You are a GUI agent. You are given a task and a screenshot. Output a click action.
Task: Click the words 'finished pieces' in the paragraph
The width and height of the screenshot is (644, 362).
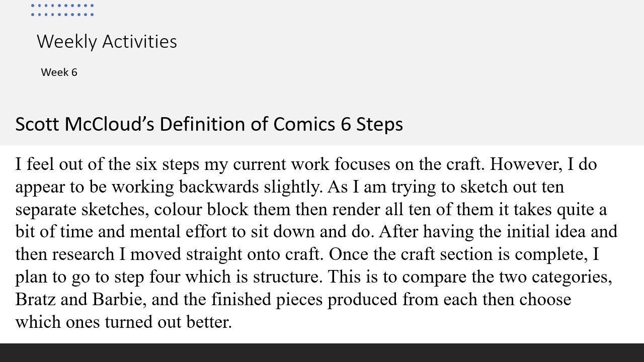pyautogui.click(x=267, y=300)
